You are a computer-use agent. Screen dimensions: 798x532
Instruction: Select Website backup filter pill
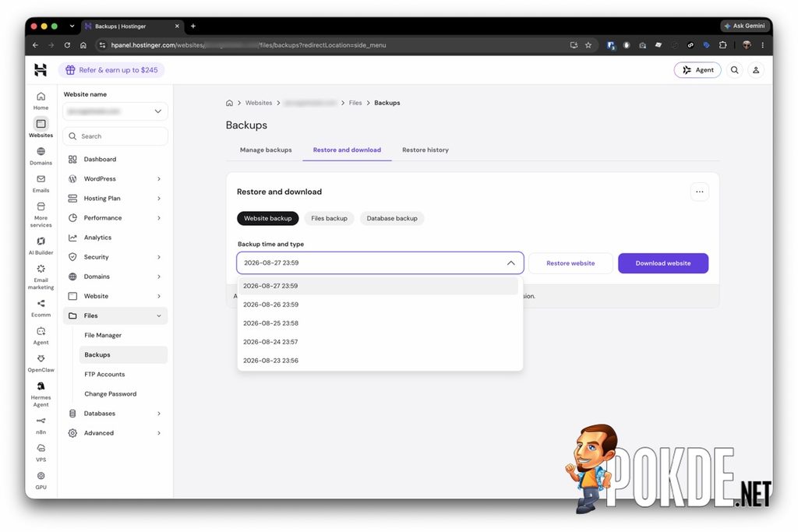coord(268,218)
